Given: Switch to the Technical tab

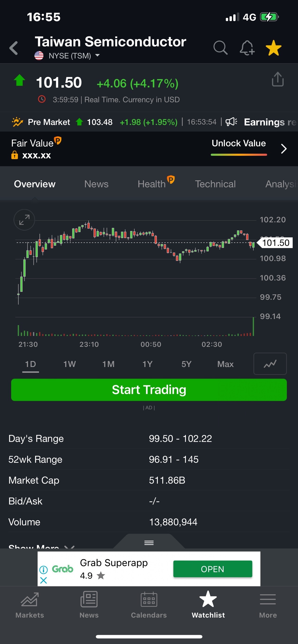Looking at the screenshot, I should point(215,184).
